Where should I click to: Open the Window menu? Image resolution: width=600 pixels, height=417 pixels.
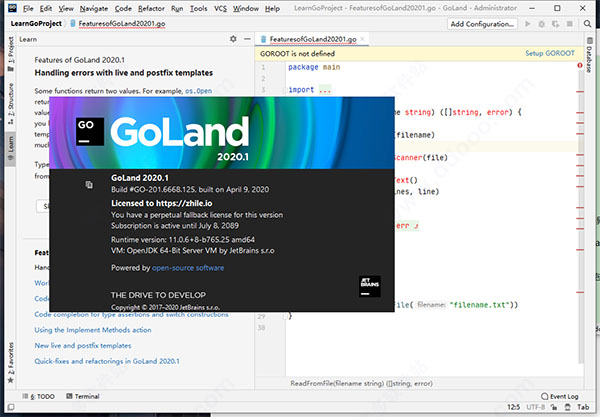click(x=246, y=8)
